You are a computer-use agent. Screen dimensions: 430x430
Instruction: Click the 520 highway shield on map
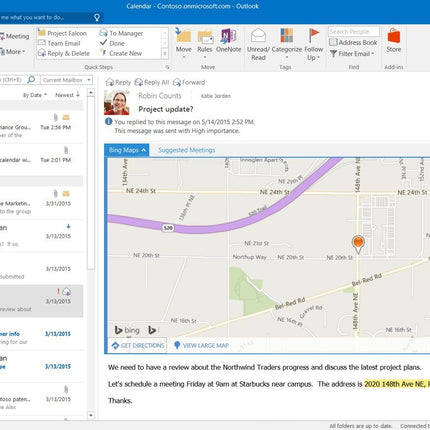[168, 228]
